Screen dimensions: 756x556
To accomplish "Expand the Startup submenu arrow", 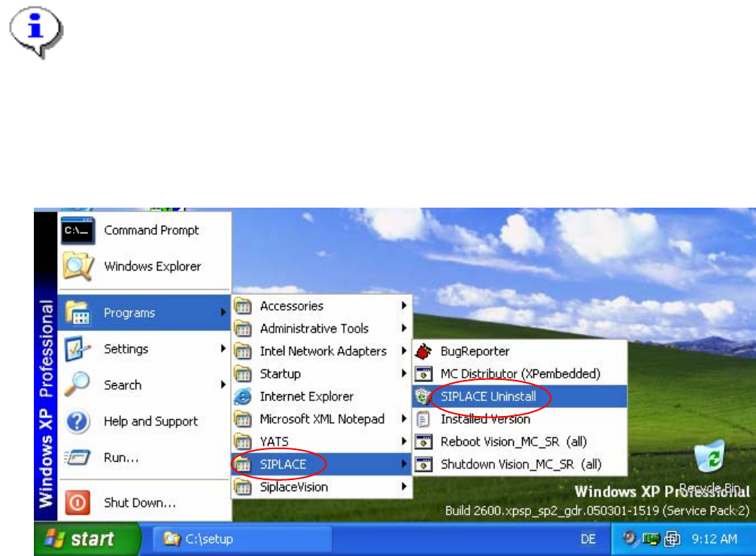I will click(x=404, y=373).
